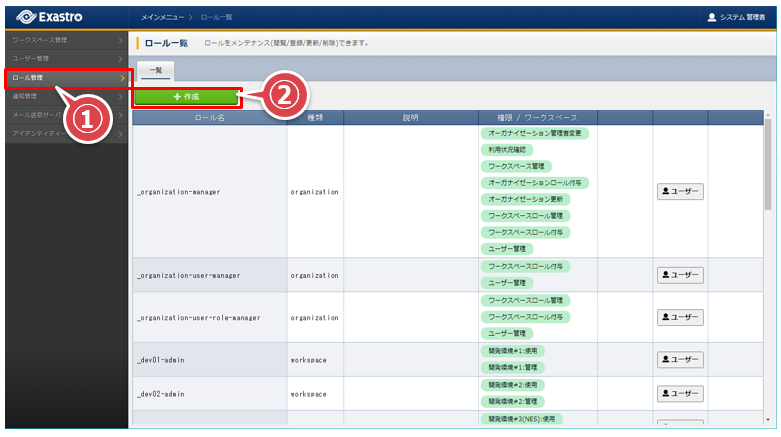Click ユーザー button for _organization-user-manager

click(680, 275)
